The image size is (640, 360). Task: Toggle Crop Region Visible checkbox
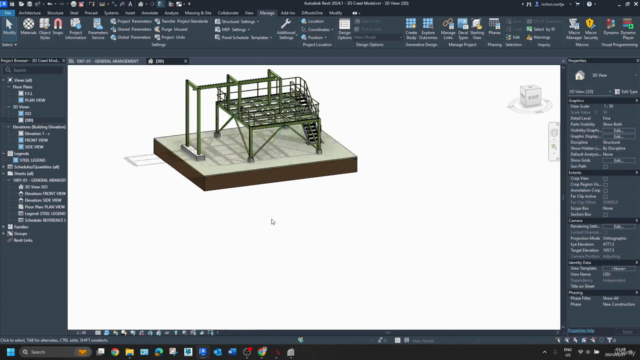coord(605,184)
